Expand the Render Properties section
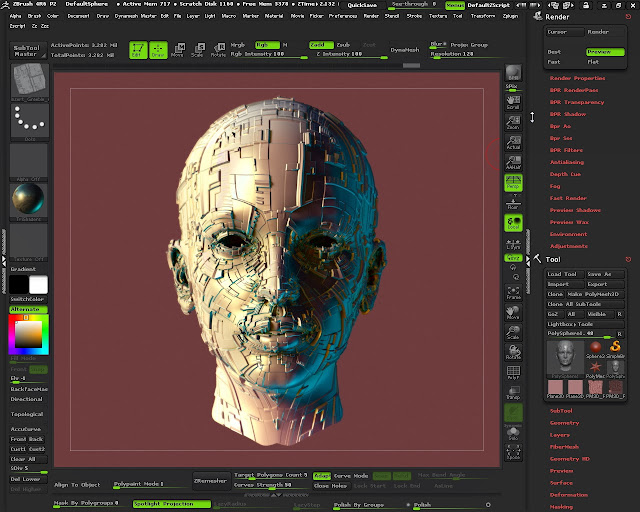The height and width of the screenshot is (512, 640). point(577,78)
